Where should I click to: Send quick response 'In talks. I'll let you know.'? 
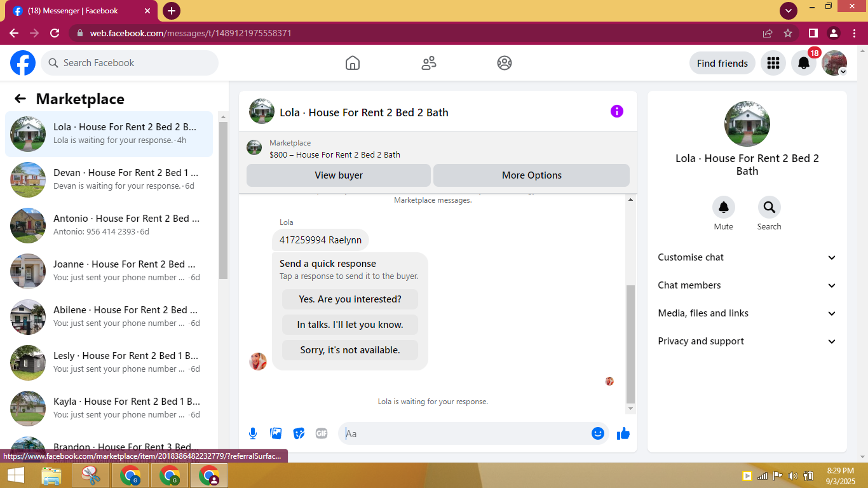click(x=350, y=325)
